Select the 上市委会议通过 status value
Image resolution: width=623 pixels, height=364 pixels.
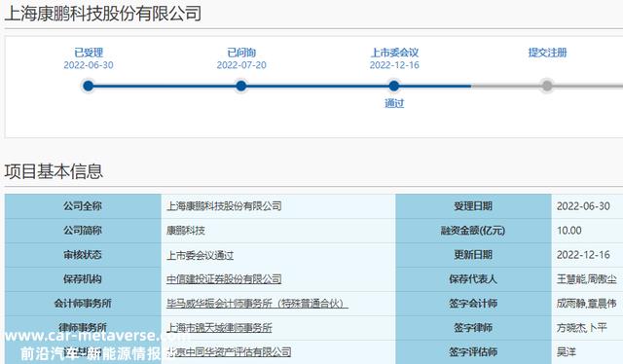200,255
